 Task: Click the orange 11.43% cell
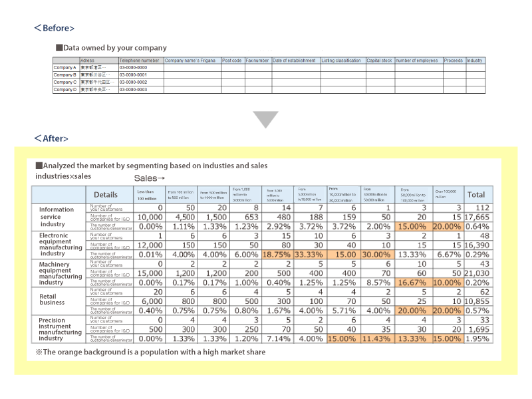pyautogui.click(x=376, y=338)
